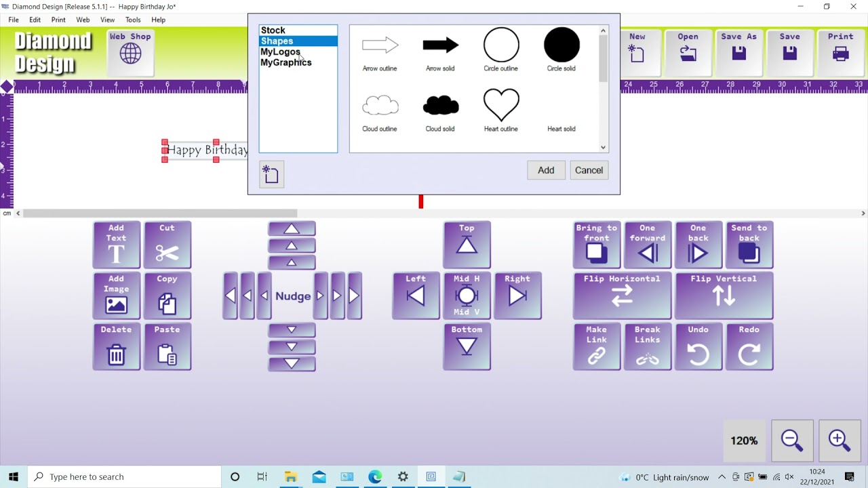Zoom out with the magnifier minus
868x488 pixels.
point(792,441)
